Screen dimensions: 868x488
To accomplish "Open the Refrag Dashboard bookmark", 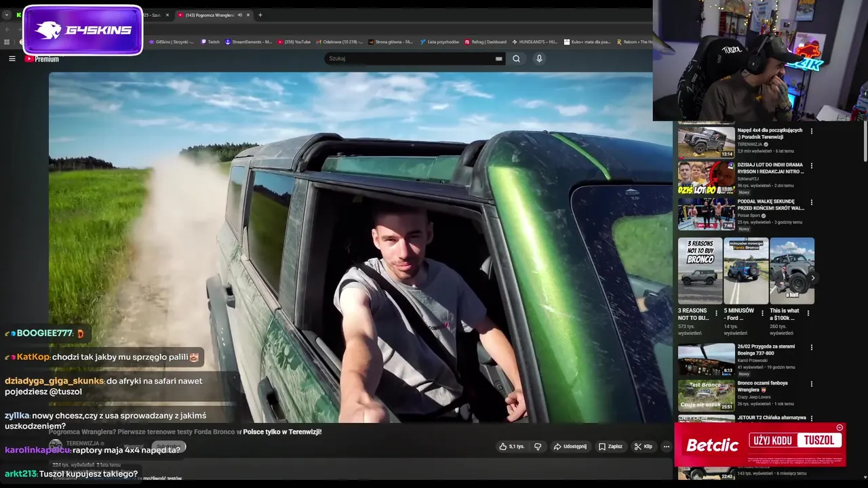I will coord(486,42).
